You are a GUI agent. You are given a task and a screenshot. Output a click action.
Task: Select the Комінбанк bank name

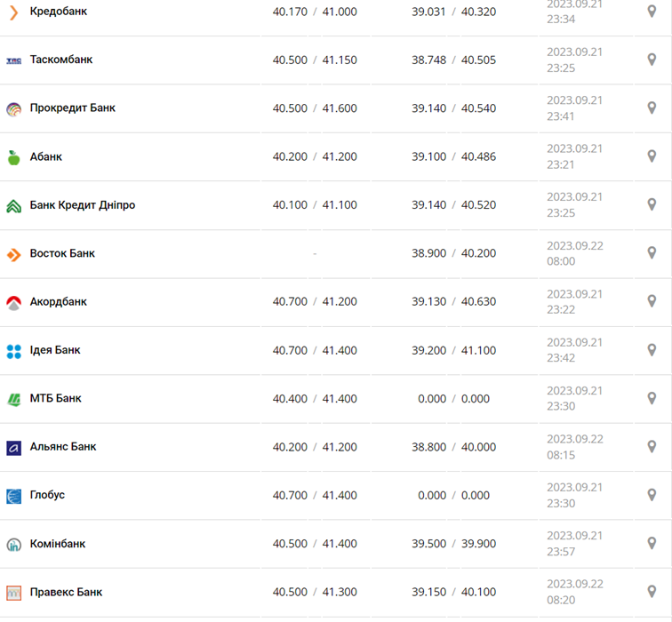coord(58,543)
